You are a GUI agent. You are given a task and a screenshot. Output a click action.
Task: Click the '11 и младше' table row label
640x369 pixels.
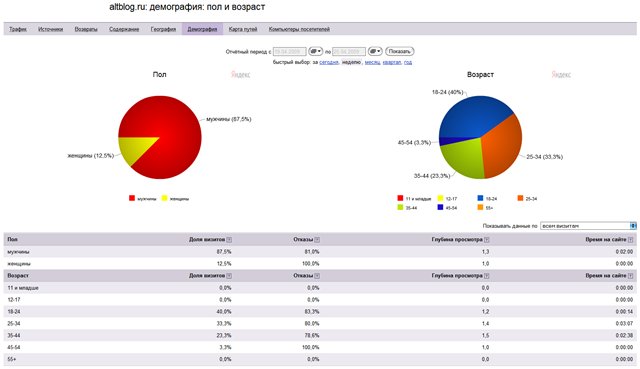tap(23, 288)
